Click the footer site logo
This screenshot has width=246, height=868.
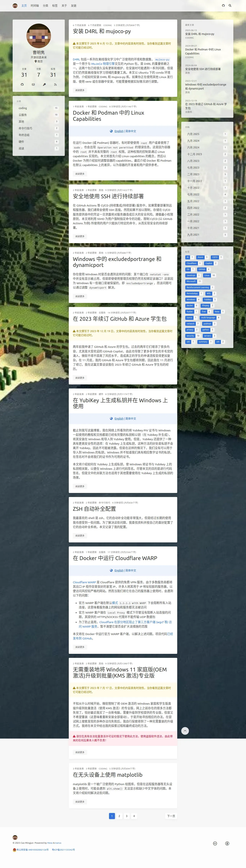coord(15,837)
